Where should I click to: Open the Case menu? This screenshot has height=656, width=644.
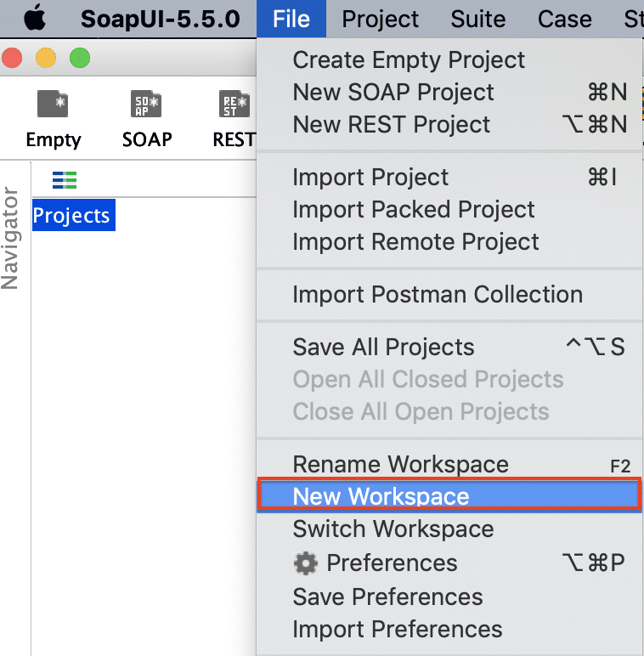564,19
